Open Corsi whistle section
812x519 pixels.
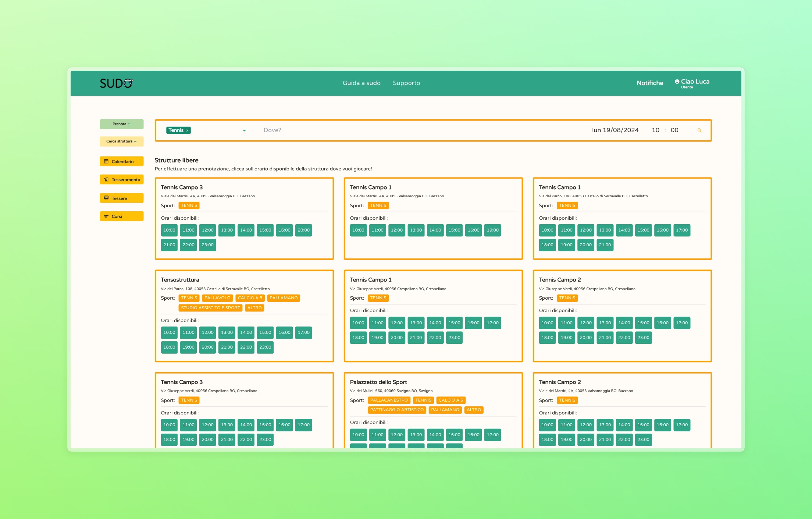(122, 216)
